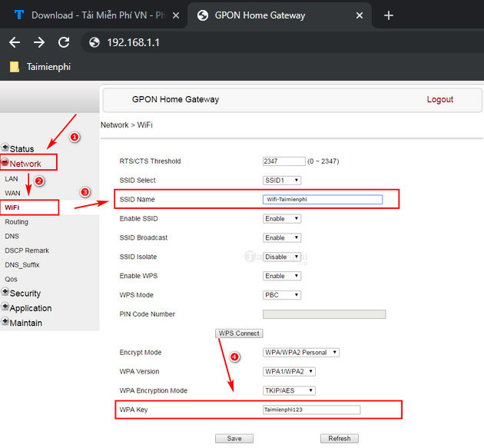Go back with browser back arrow
The image size is (484, 448).
(15, 42)
